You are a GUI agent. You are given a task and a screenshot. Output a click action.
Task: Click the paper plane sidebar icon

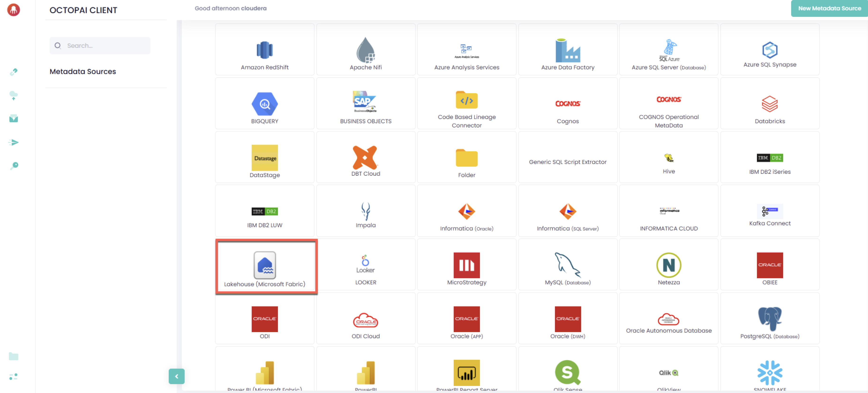pos(14,142)
